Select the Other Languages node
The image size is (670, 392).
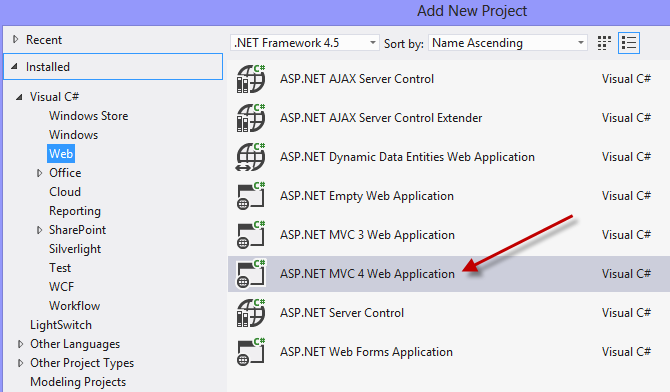75,344
